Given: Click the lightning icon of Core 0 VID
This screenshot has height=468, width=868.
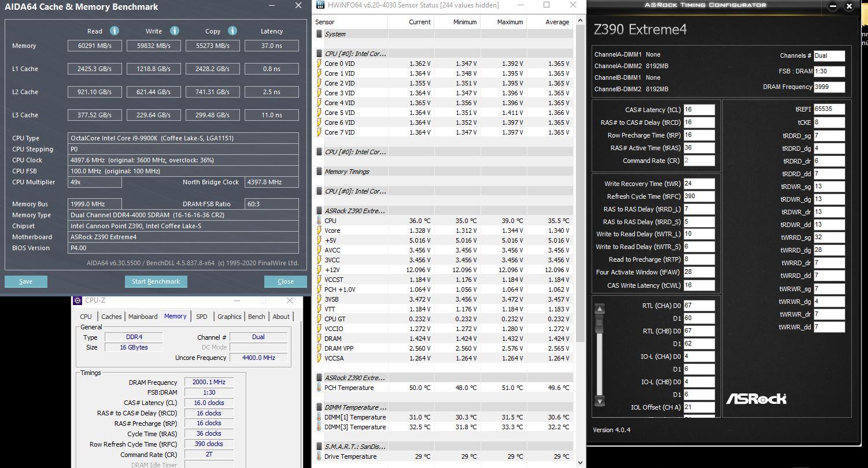Looking at the screenshot, I should coord(319,64).
